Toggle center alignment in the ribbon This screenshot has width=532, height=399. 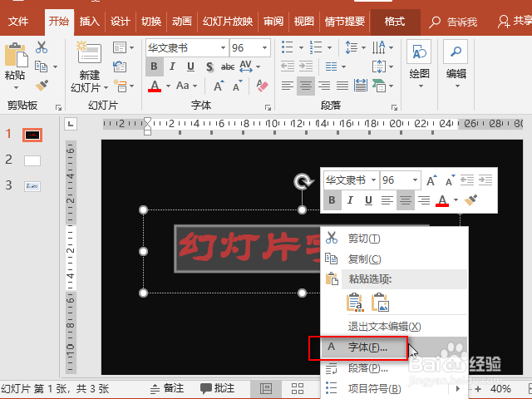click(306, 86)
